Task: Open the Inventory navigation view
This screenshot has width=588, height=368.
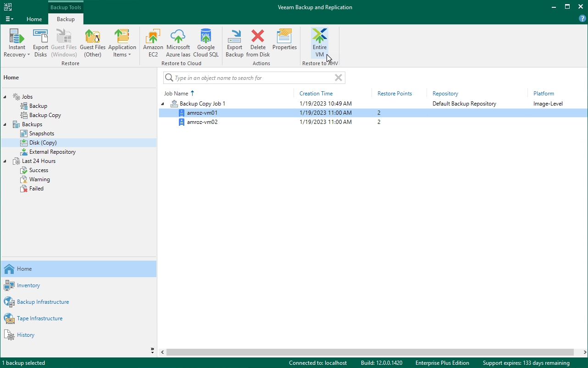Action: point(78,285)
